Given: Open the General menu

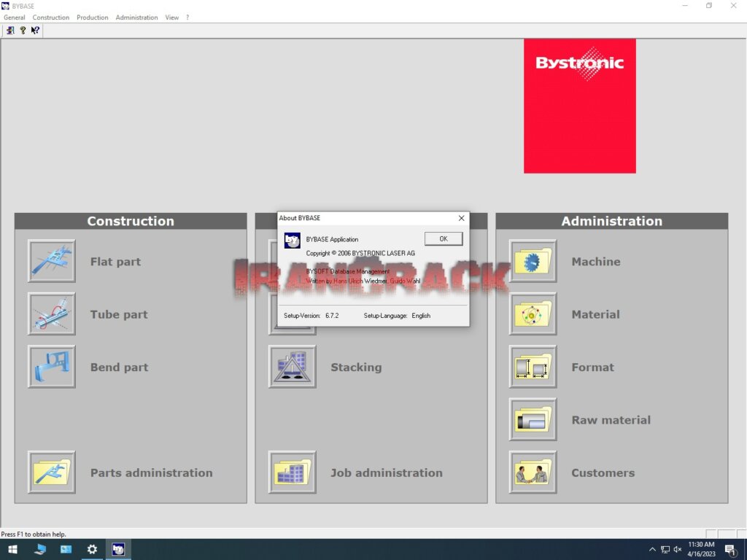Looking at the screenshot, I should 15,17.
